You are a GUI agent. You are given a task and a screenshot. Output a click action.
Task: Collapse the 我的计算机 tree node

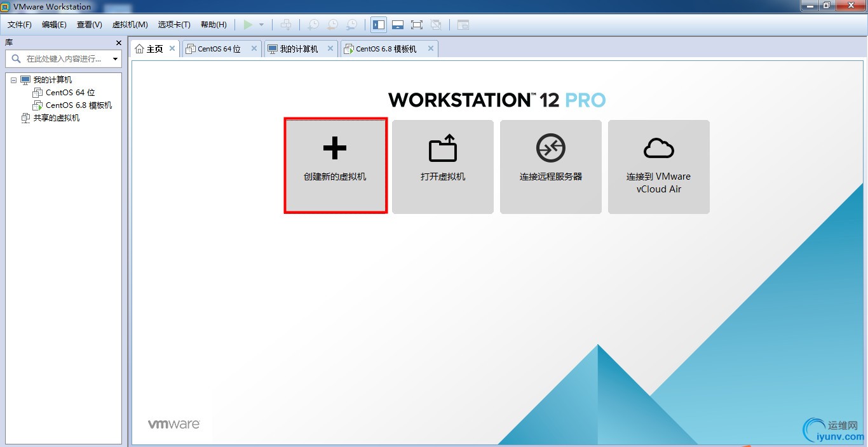coord(14,80)
